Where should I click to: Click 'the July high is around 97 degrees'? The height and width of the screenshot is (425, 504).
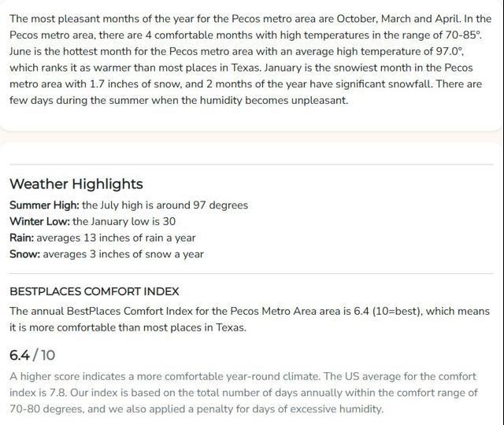point(165,205)
